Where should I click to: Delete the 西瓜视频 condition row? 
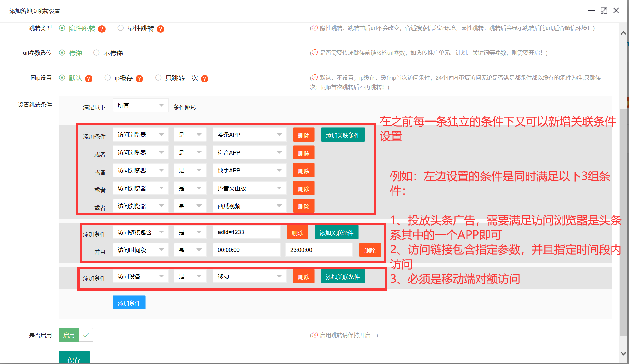[303, 206]
